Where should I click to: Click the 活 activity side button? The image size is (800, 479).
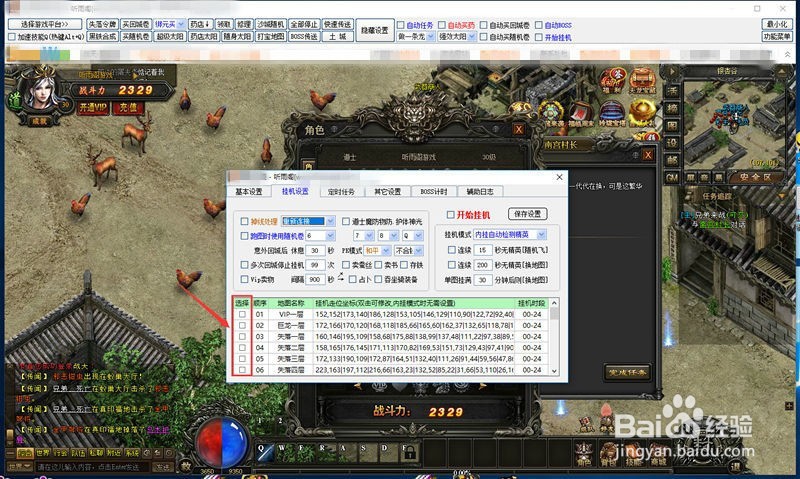point(672,91)
